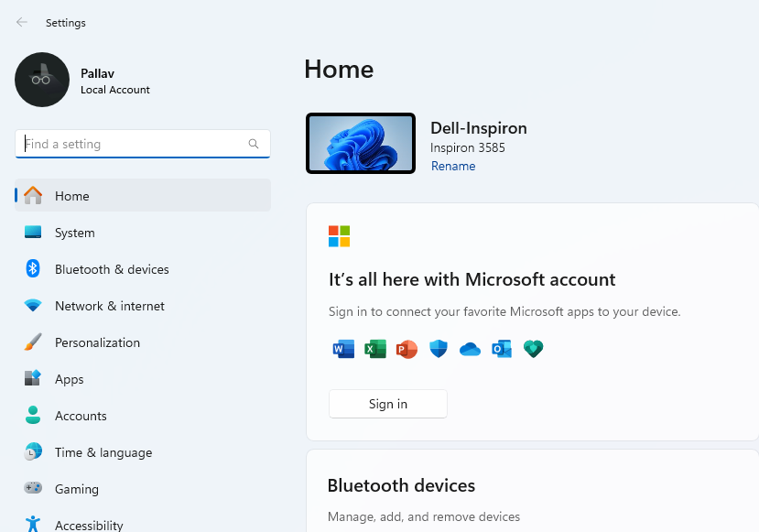Click the Defender shield icon
The height and width of the screenshot is (532, 759).
(x=439, y=349)
